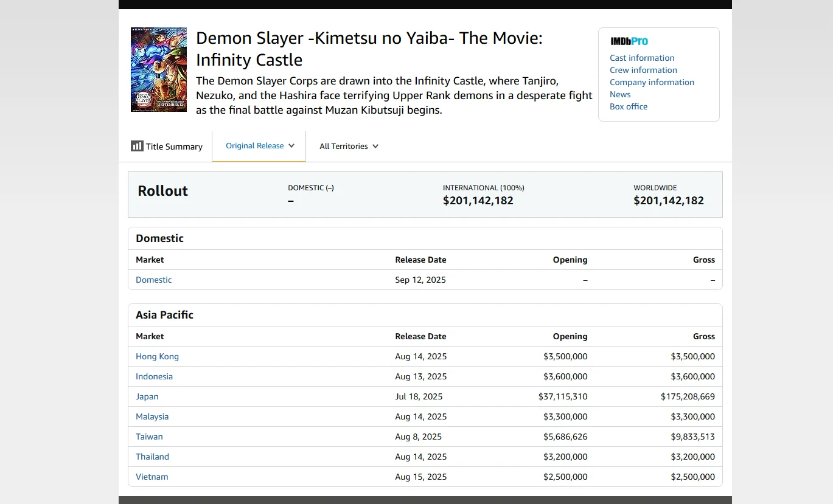Open the Hong Kong market link

point(157,356)
